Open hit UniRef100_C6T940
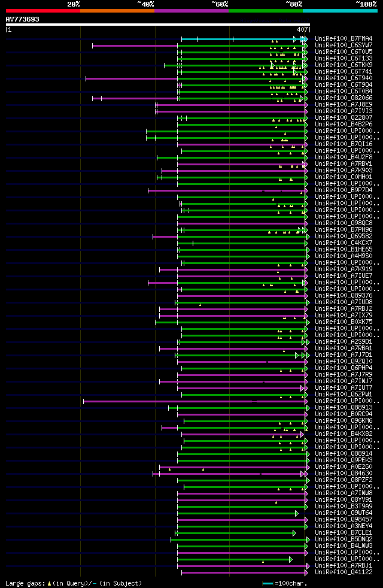Image resolution: width=383 pixels, height=588 pixels. [x=344, y=78]
